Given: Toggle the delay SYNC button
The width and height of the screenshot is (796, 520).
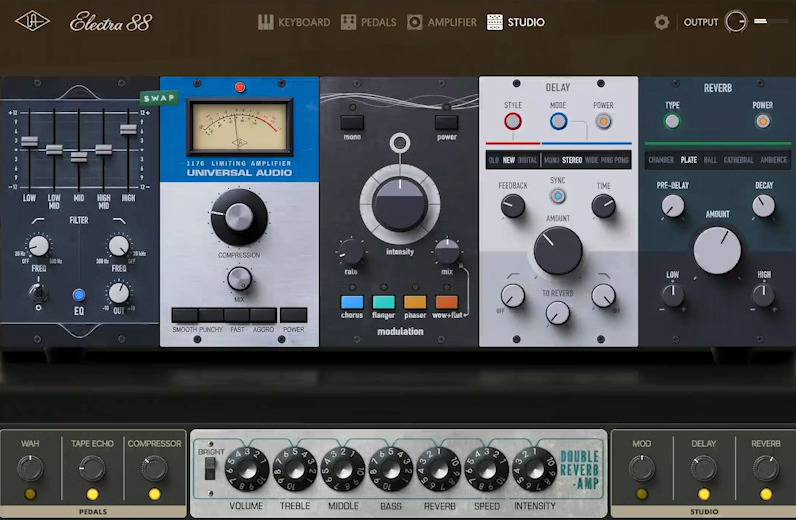Looking at the screenshot, I should 558,196.
